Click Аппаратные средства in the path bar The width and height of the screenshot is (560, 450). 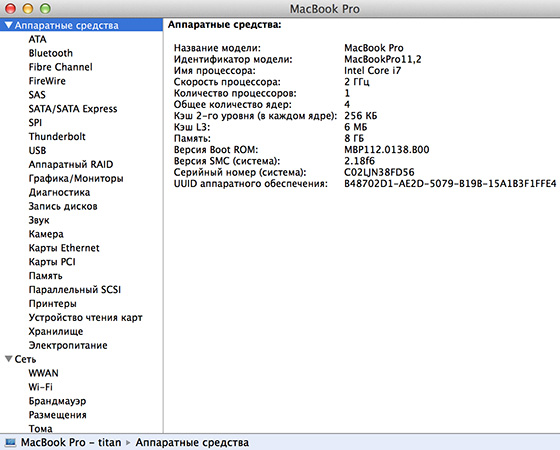(192, 442)
